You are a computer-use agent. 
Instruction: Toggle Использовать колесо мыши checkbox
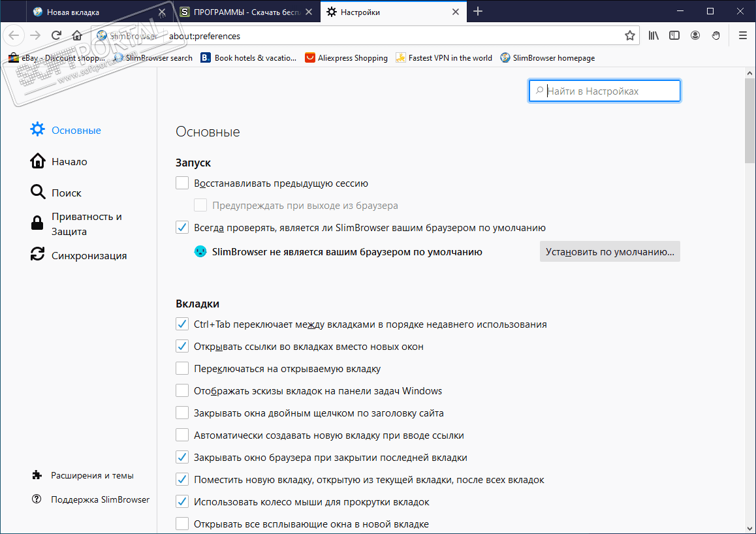tap(181, 502)
